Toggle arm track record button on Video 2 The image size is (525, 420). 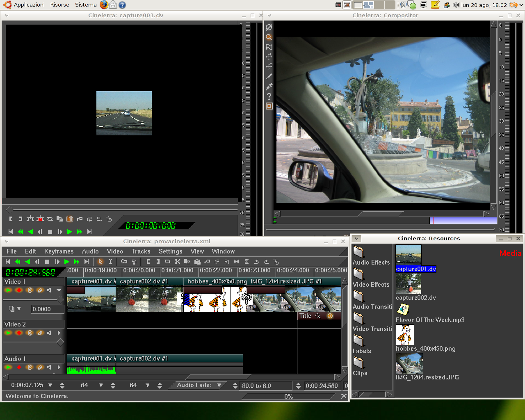click(19, 333)
